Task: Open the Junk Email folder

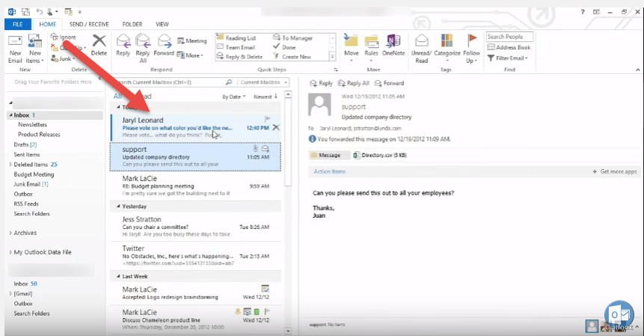Action: coord(31,184)
